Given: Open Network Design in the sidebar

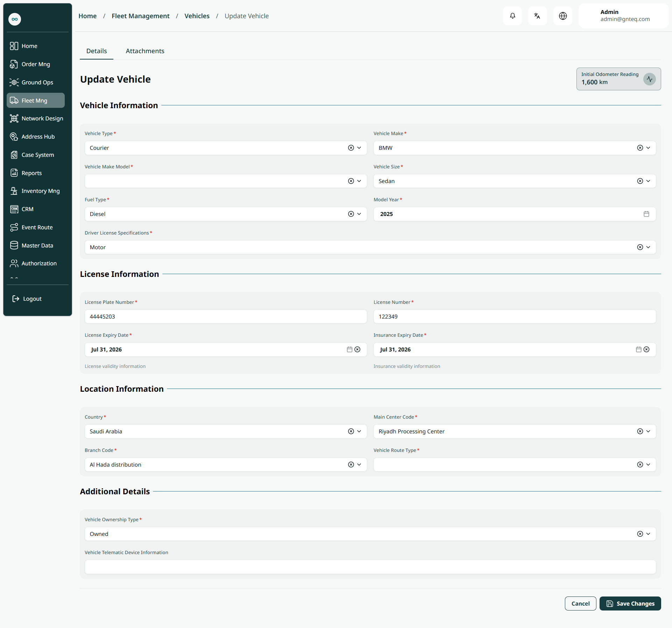Looking at the screenshot, I should (x=36, y=118).
